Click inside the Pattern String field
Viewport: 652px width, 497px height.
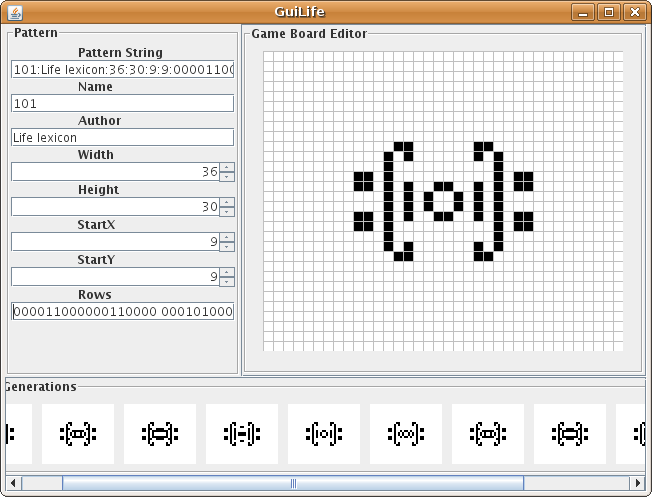tap(122, 70)
